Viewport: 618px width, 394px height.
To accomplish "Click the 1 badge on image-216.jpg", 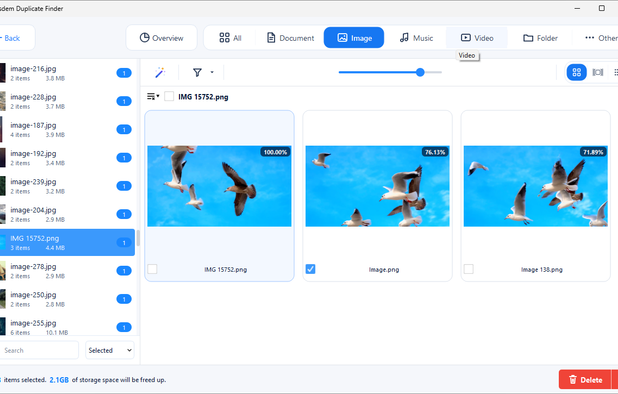I will 124,73.
